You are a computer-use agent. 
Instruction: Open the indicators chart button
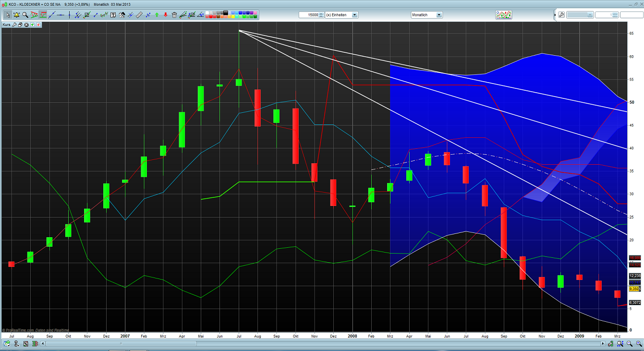pyautogui.click(x=503, y=15)
